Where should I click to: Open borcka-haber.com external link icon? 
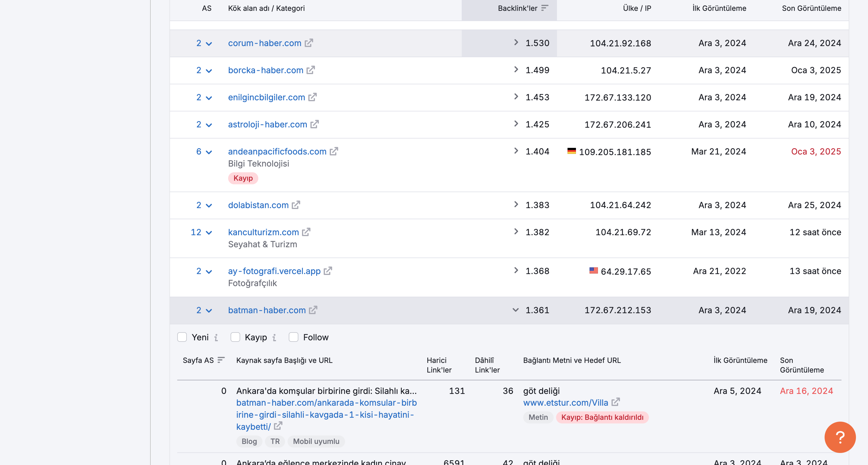[311, 70]
